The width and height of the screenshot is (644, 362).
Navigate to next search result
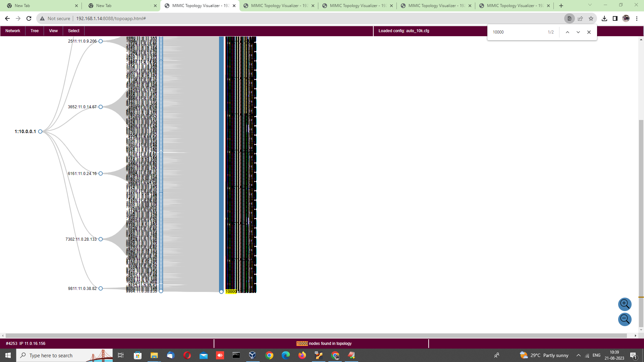[x=578, y=32]
